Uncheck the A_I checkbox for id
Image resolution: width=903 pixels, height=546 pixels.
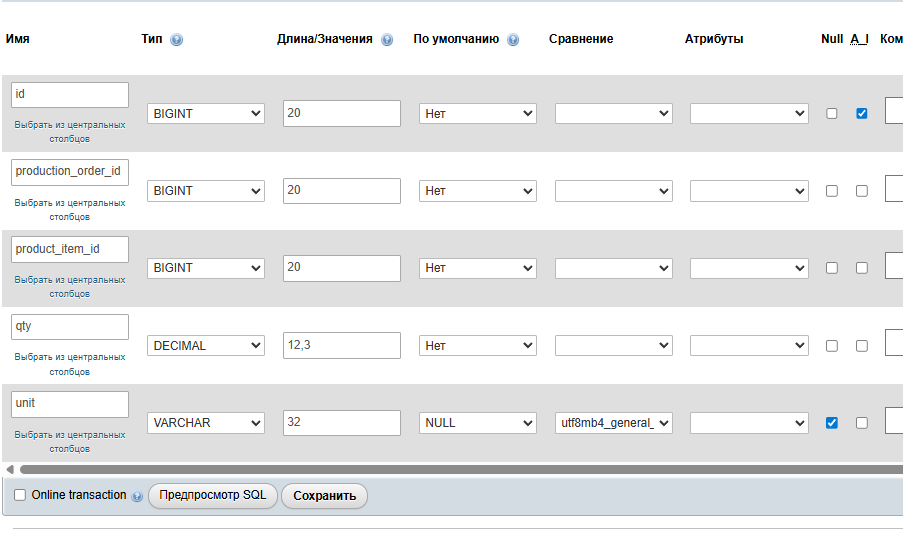[x=861, y=113]
